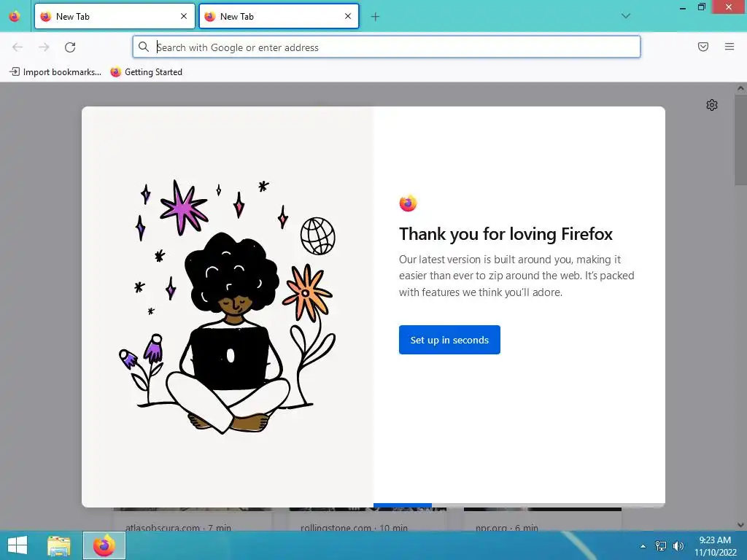Click Import bookmarks in the bookmarks toolbar

pyautogui.click(x=55, y=72)
